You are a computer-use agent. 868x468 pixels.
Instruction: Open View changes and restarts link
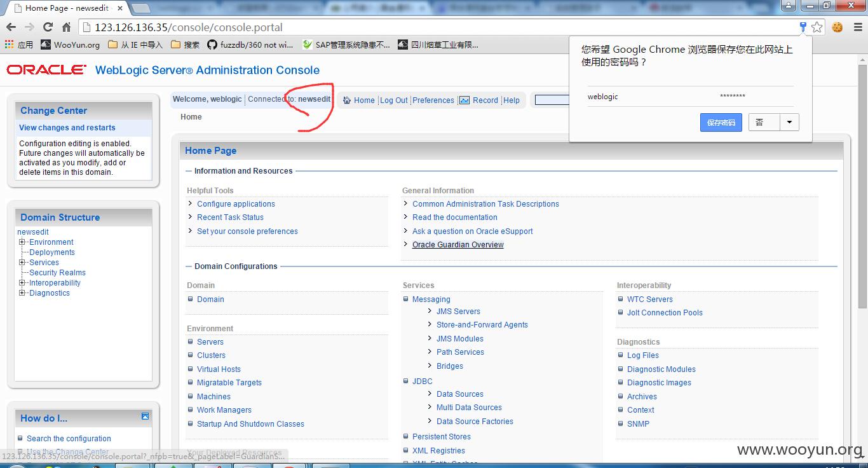tap(67, 128)
